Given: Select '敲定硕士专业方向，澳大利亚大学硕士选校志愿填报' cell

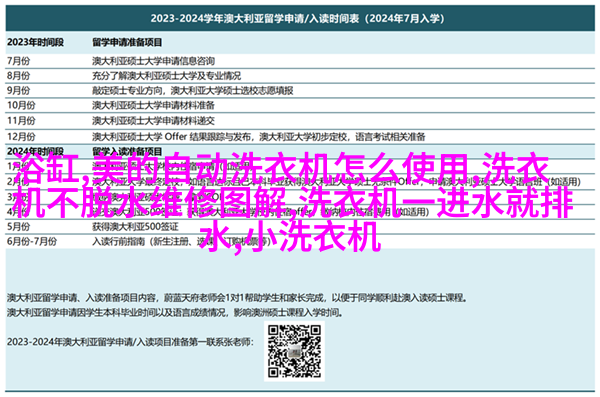Looking at the screenshot, I should pyautogui.click(x=192, y=91).
